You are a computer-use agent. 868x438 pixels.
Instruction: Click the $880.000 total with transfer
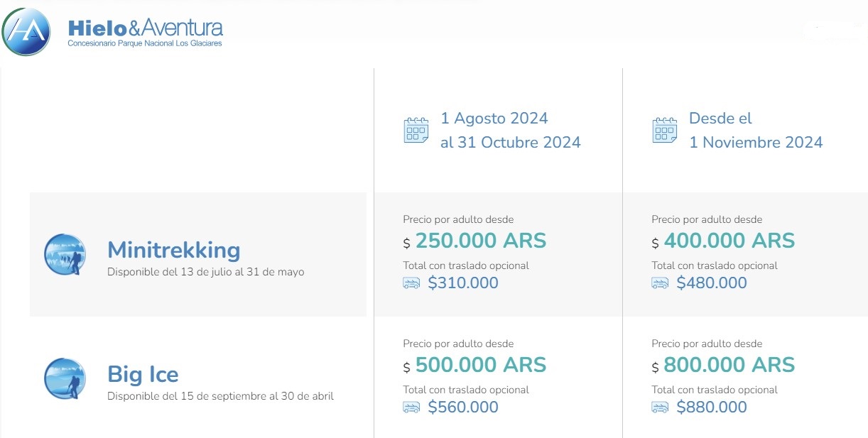pos(711,407)
